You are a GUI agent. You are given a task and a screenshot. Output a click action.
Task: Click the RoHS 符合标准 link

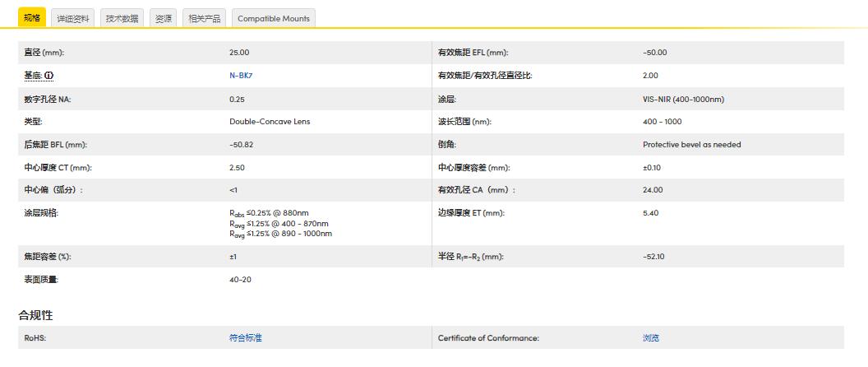(245, 338)
